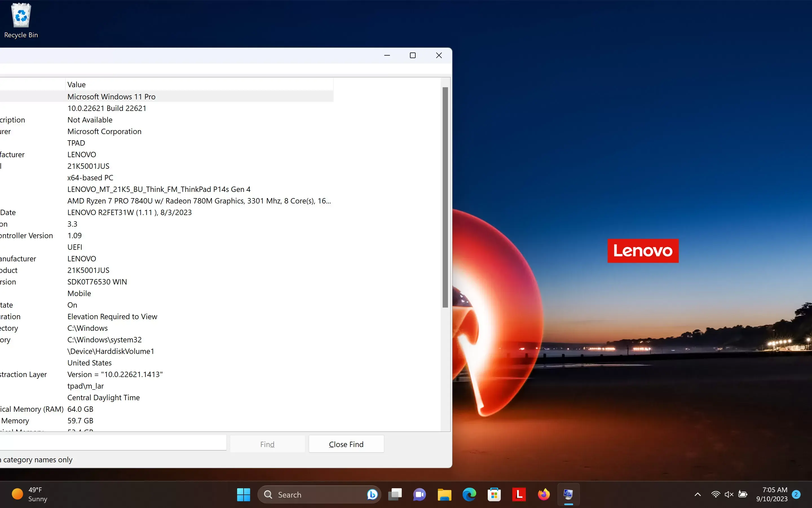Select the '\Device\HarddiskVolume1' value

coord(111,351)
